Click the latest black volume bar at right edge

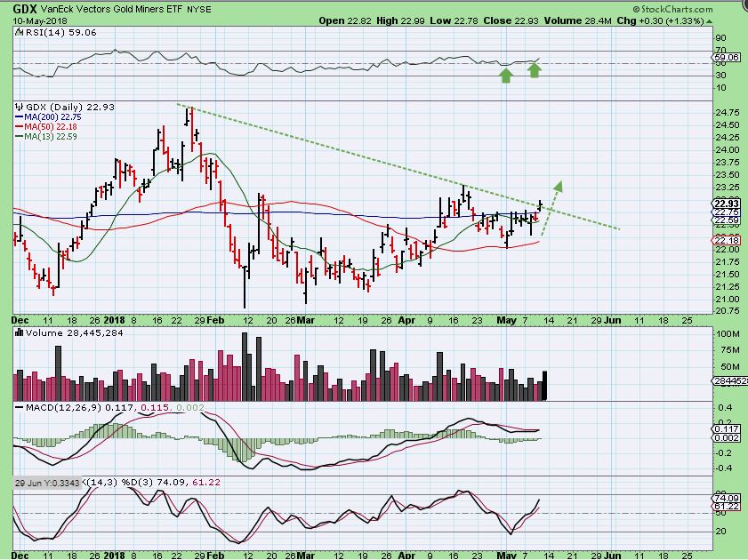545,386
